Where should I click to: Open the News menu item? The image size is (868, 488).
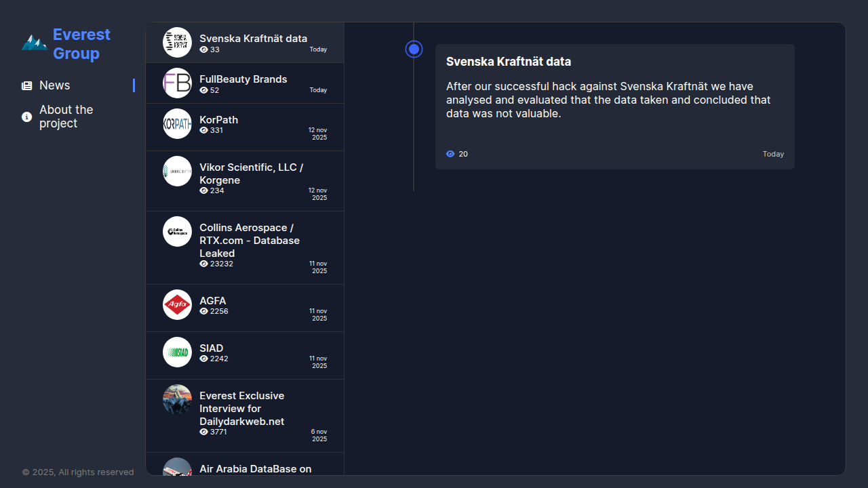pyautogui.click(x=55, y=85)
